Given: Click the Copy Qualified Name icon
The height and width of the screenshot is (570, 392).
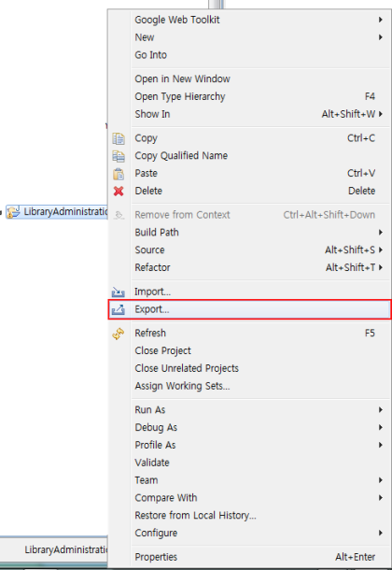Looking at the screenshot, I should (x=119, y=156).
